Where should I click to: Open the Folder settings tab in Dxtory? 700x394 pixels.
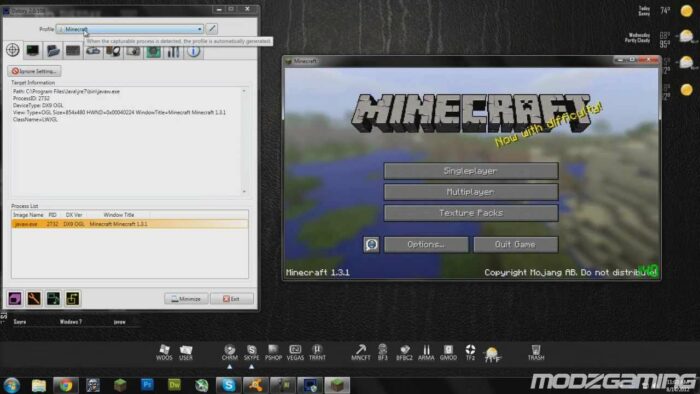tap(53, 50)
